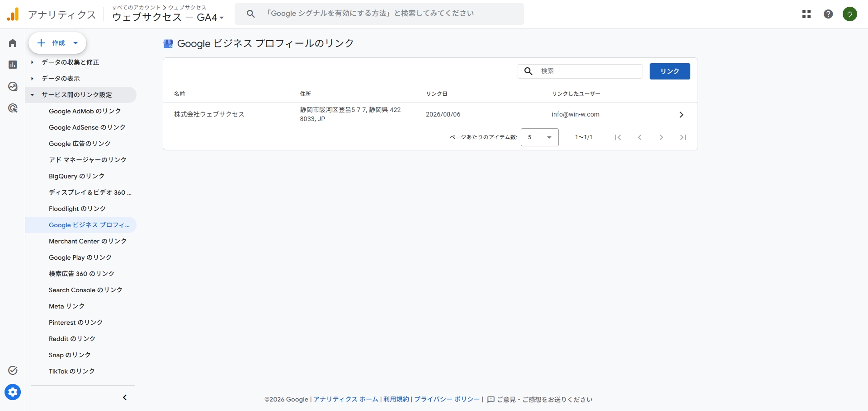Image resolution: width=868 pixels, height=411 pixels.
Task: Open Pinterest のリンク
Action: (x=76, y=322)
